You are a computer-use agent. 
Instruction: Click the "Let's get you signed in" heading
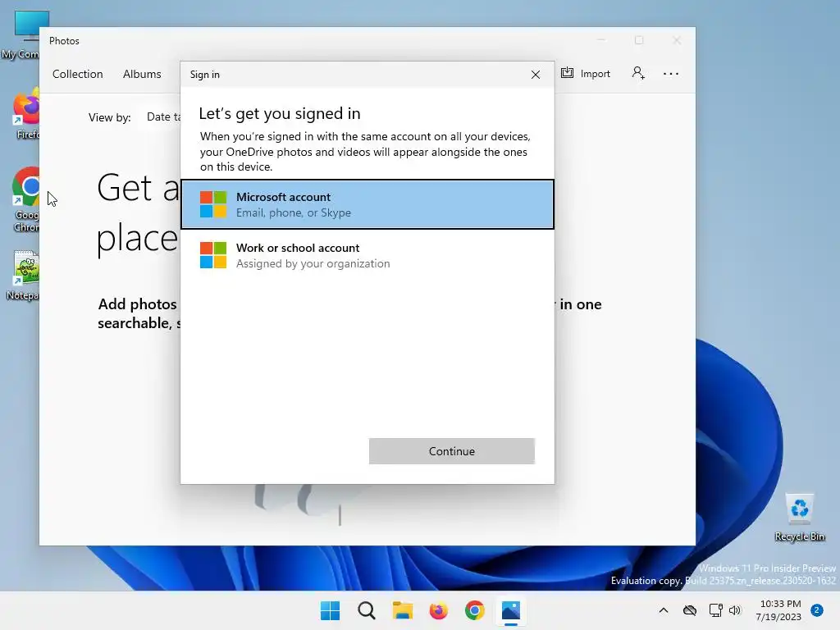click(x=280, y=113)
